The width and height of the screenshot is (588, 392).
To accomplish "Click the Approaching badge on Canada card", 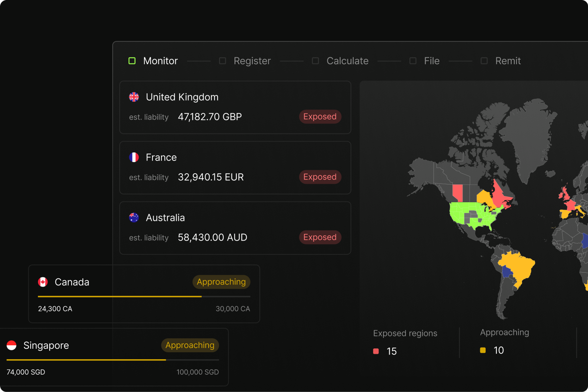I will (221, 282).
